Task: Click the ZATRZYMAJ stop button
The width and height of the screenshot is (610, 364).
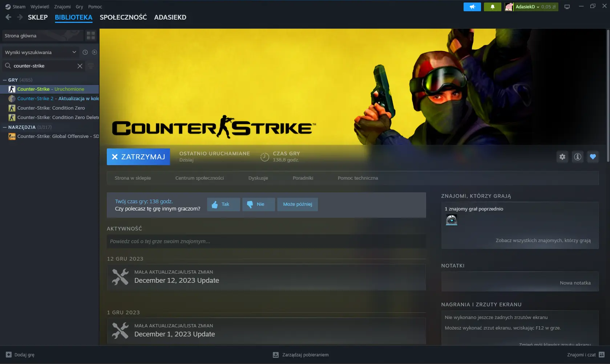Action: 138,157
